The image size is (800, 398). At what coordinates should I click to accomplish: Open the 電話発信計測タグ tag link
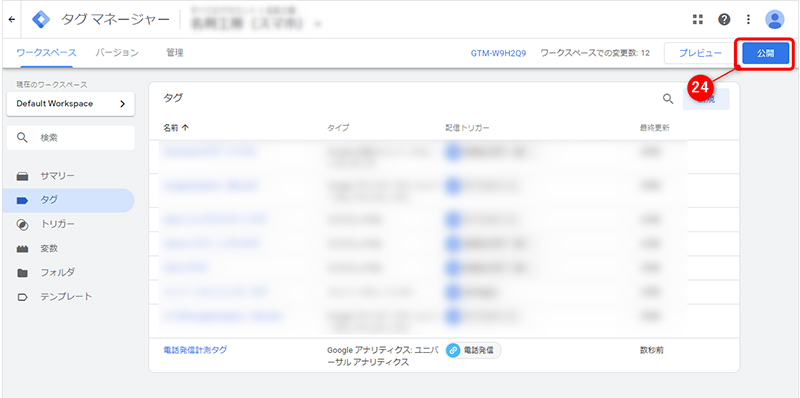[195, 350]
